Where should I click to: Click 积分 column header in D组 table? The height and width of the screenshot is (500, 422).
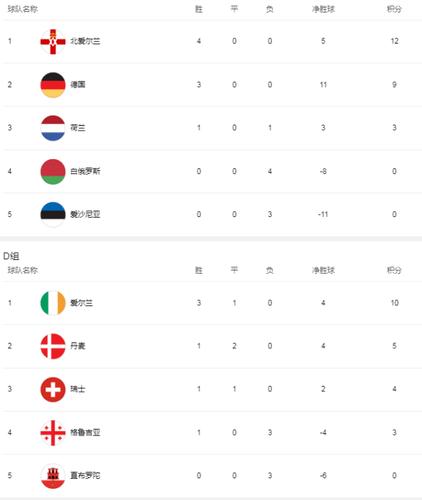click(394, 270)
